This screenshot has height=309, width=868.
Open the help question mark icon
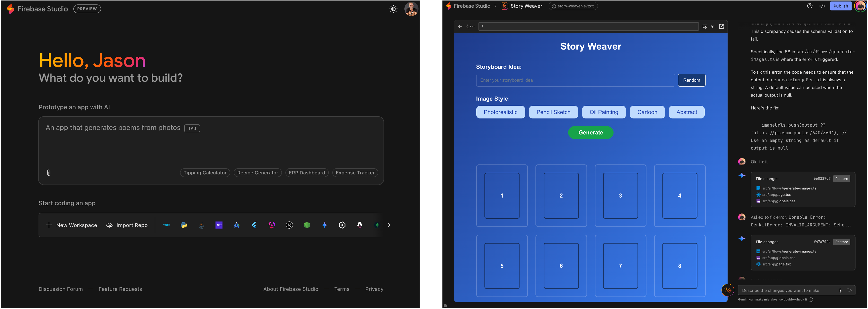tap(809, 6)
